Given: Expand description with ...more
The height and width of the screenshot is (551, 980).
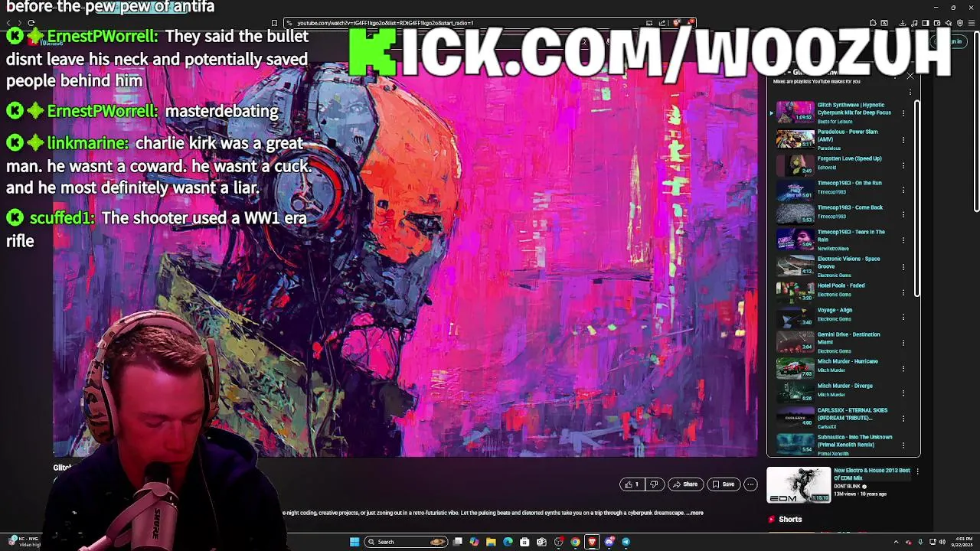Looking at the screenshot, I should (x=695, y=513).
